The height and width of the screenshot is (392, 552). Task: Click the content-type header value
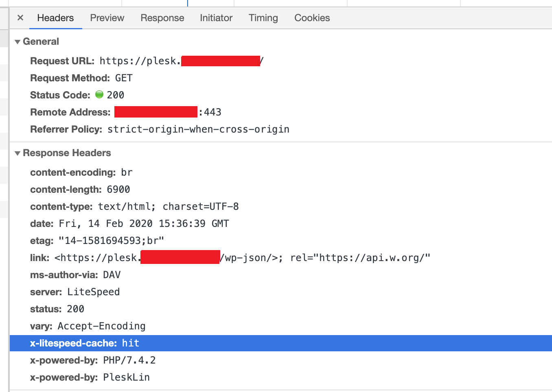168,207
